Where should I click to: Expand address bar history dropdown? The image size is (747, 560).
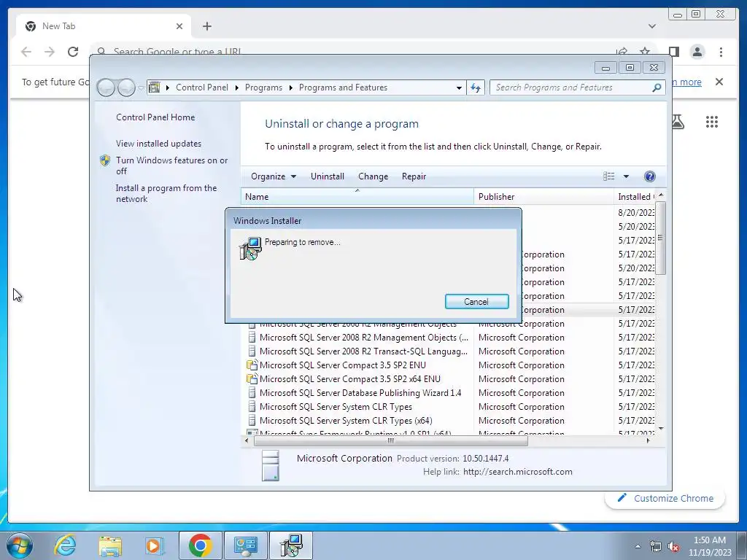459,87
